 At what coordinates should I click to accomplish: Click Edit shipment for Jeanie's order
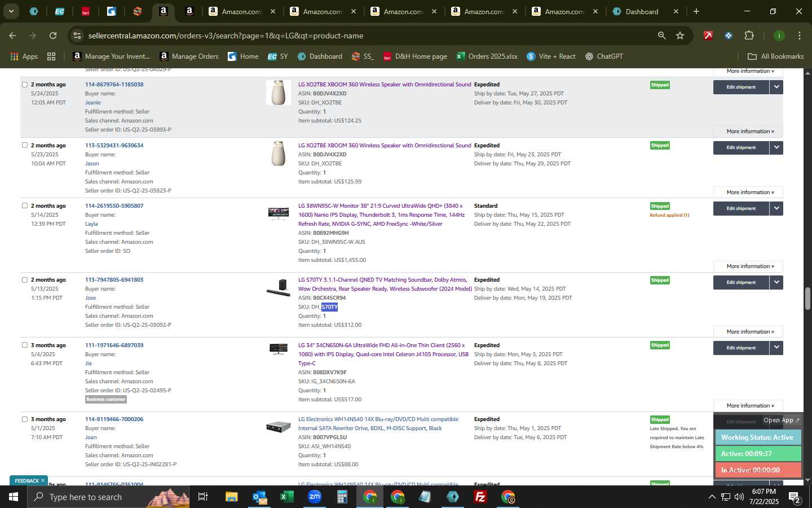[741, 87]
